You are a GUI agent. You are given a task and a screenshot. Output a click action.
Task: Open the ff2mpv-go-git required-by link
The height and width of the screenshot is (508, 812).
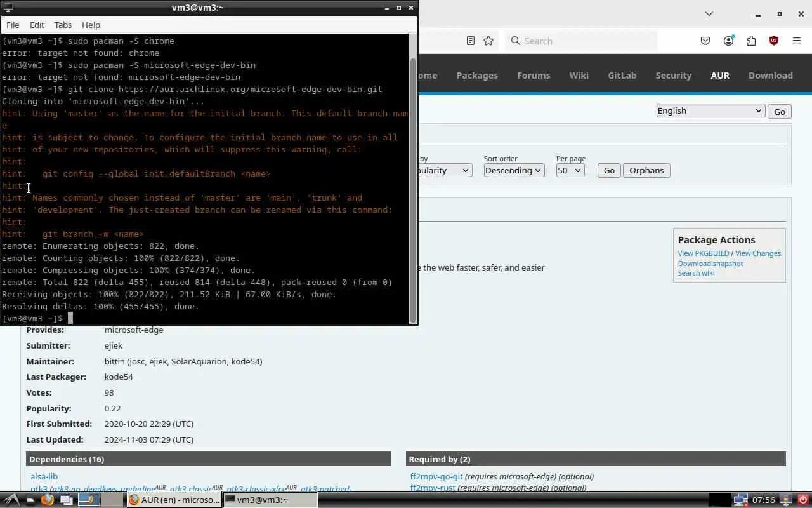click(x=436, y=476)
